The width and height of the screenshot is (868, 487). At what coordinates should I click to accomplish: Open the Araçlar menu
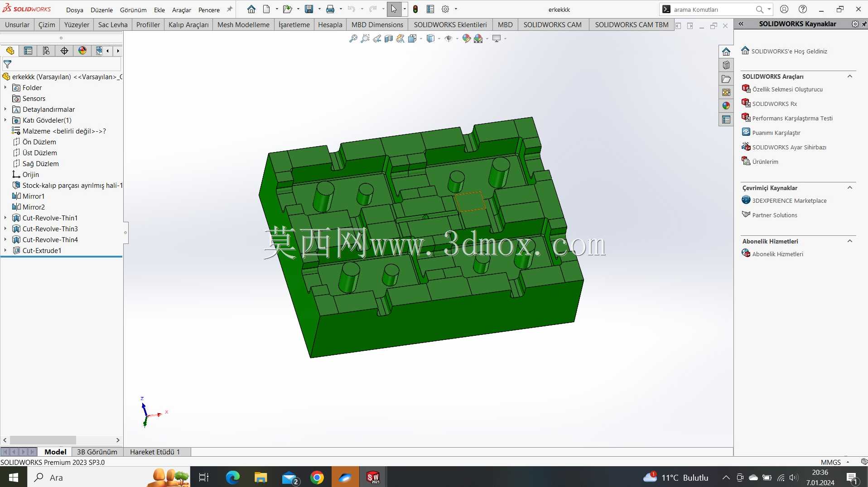click(x=182, y=10)
